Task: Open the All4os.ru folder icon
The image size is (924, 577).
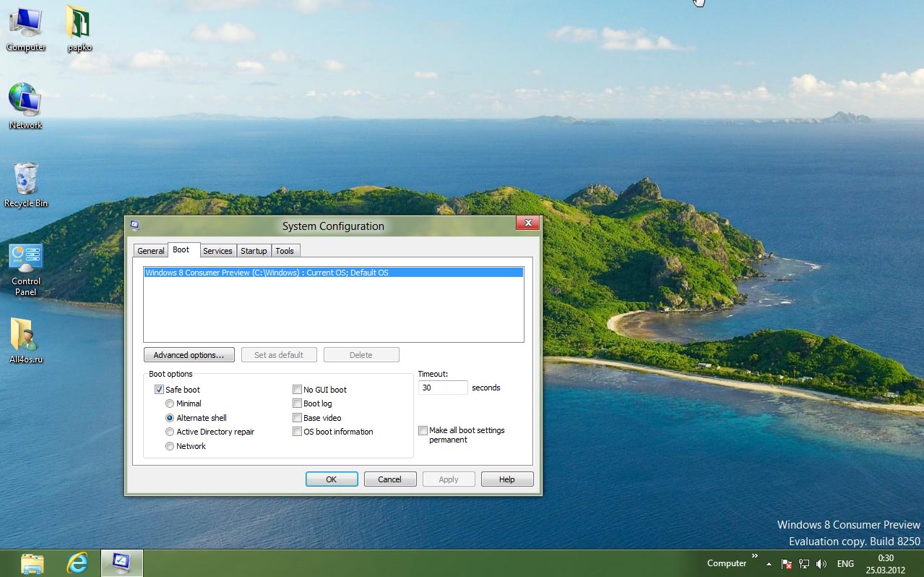Action: click(26, 340)
